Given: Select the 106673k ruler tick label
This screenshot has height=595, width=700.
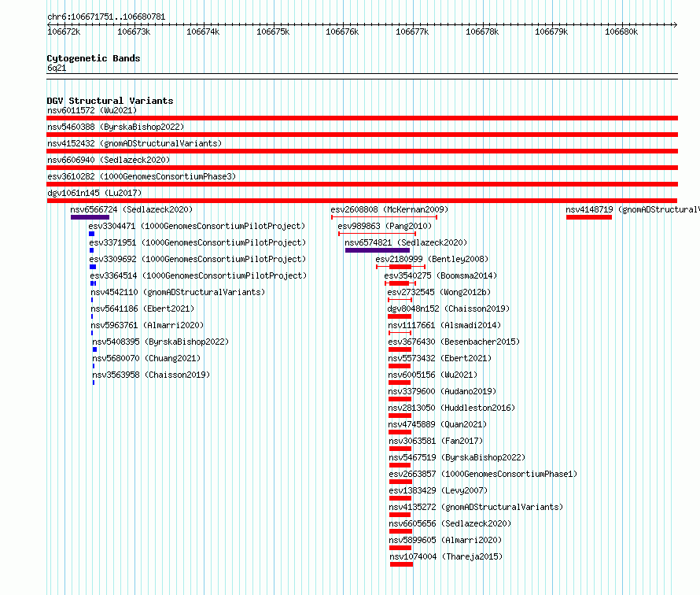Looking at the screenshot, I should [x=134, y=31].
